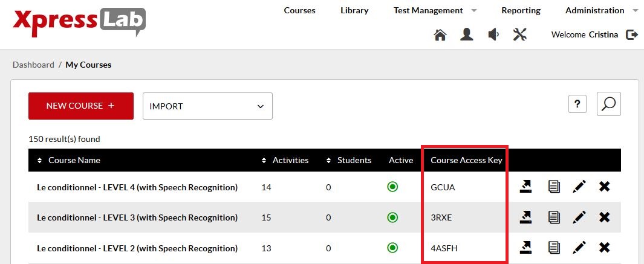Screen dimensions: 644x264
Task: Click the logout arrow icon beside Cristina
Action: (632, 35)
